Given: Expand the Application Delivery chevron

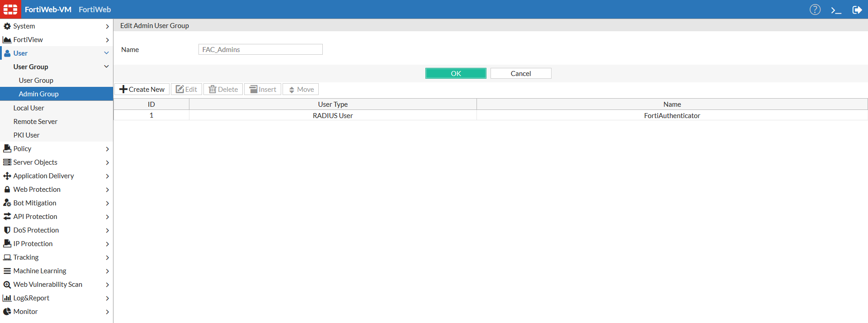Looking at the screenshot, I should [107, 176].
